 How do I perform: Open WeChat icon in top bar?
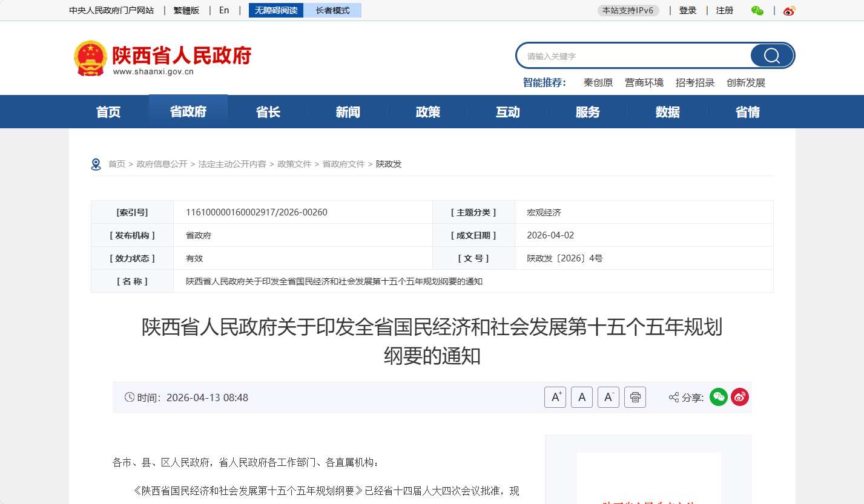click(x=757, y=10)
